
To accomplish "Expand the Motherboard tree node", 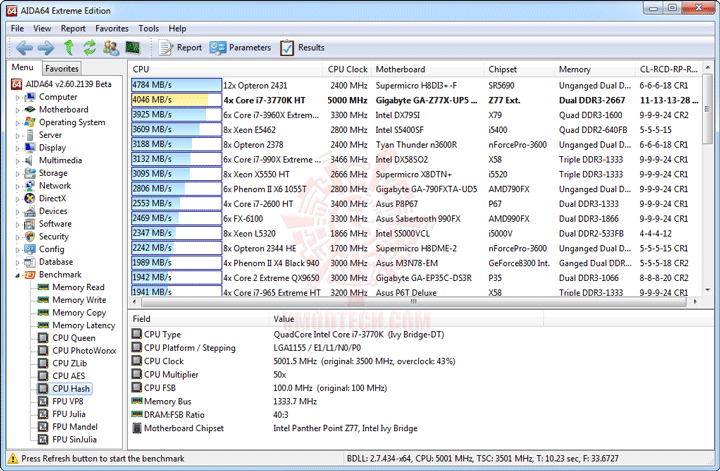I will [x=17, y=110].
